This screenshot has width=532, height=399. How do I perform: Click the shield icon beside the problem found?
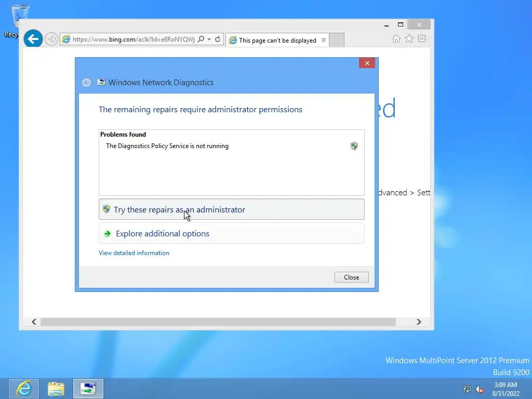point(354,146)
